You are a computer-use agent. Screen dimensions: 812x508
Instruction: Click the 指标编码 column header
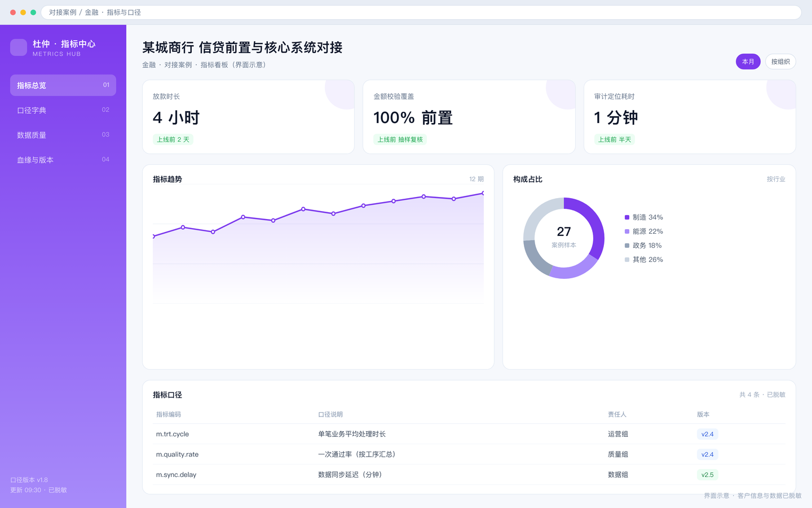click(x=169, y=414)
